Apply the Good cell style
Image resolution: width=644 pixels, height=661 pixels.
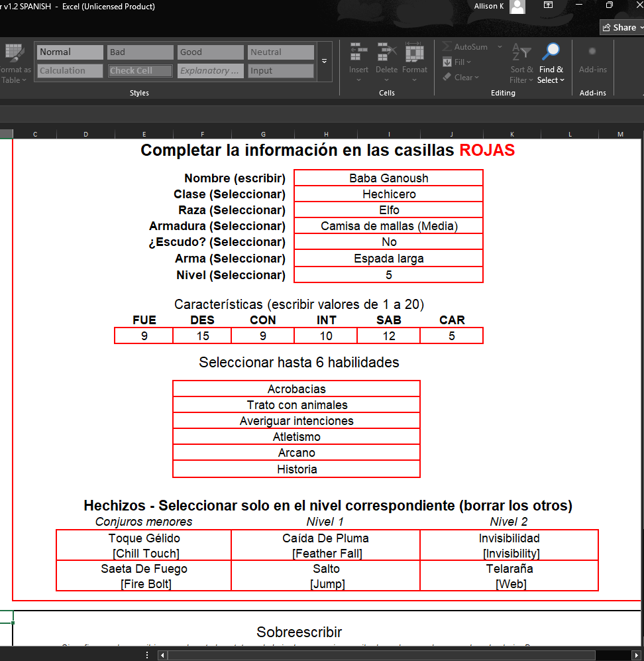pos(211,52)
